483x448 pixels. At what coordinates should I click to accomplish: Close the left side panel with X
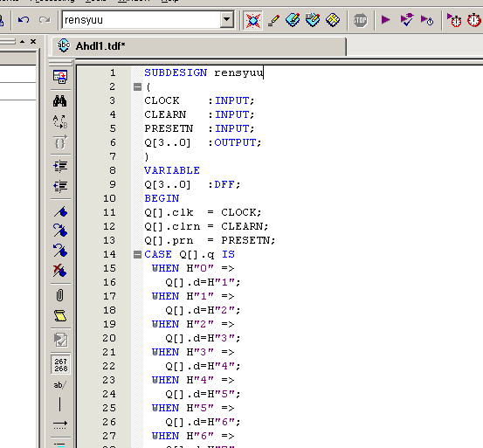pos(33,41)
